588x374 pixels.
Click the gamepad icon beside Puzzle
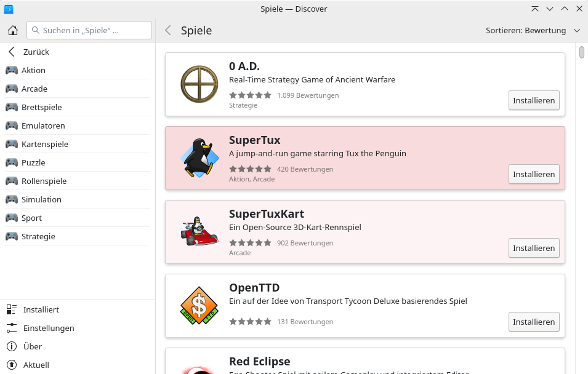click(12, 162)
